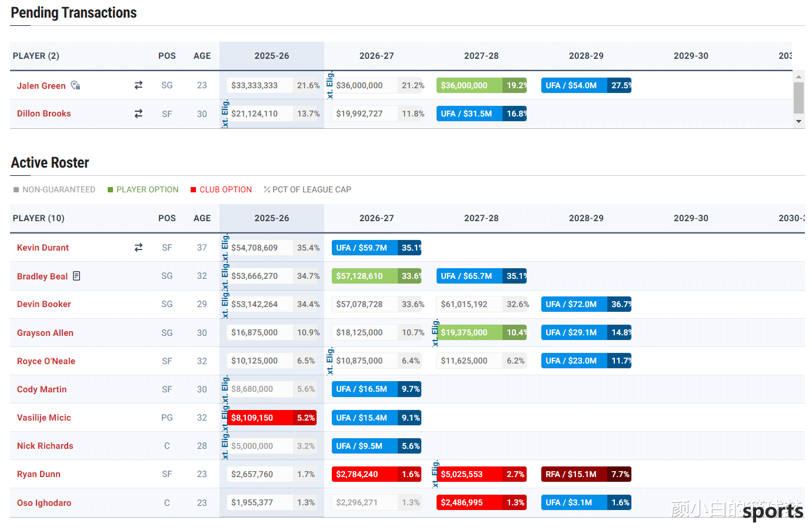Click the Pending Transactions scrollbar down arrow
This screenshot has width=812, height=530.
tap(798, 122)
